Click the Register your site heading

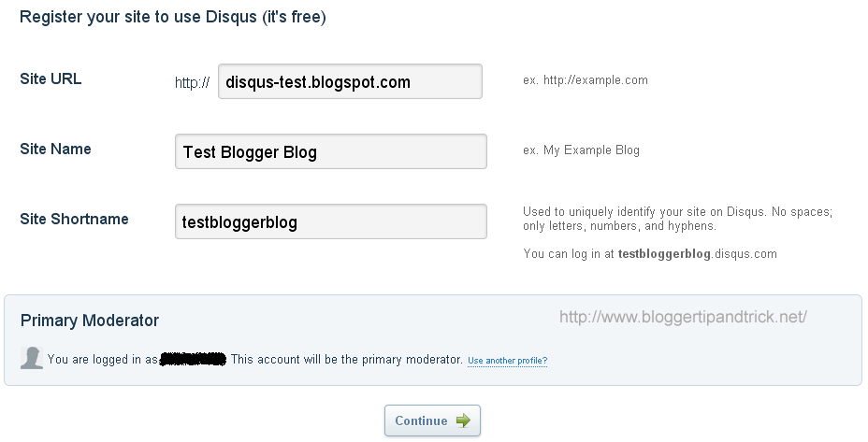pos(173,17)
